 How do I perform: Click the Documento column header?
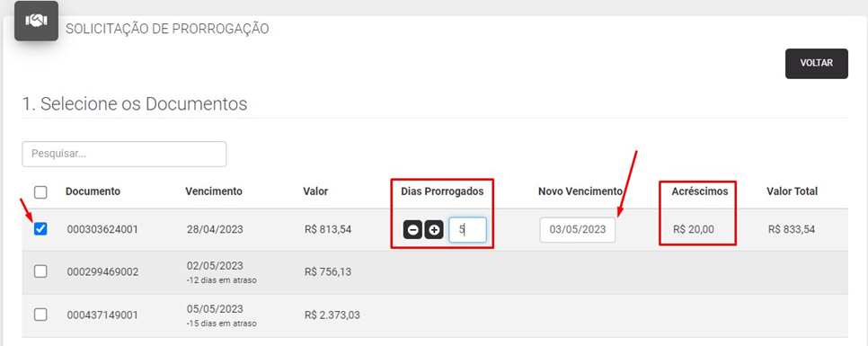tap(93, 191)
